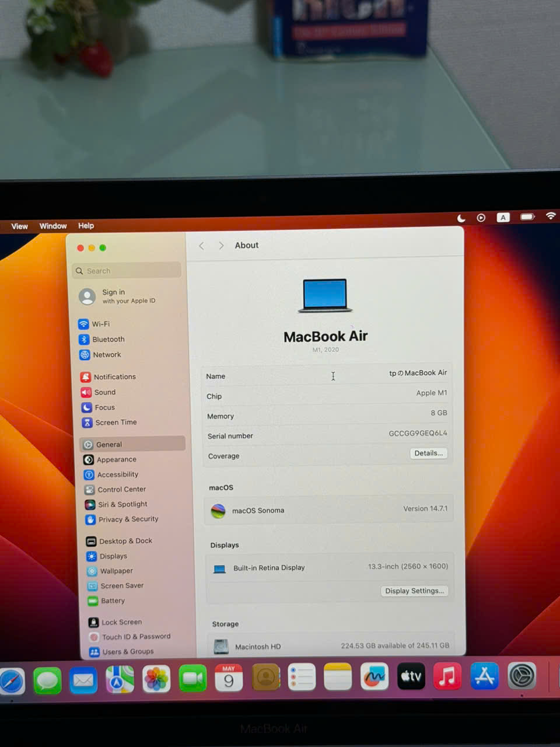
Task: Select Network in the sidebar
Action: pyautogui.click(x=100, y=354)
